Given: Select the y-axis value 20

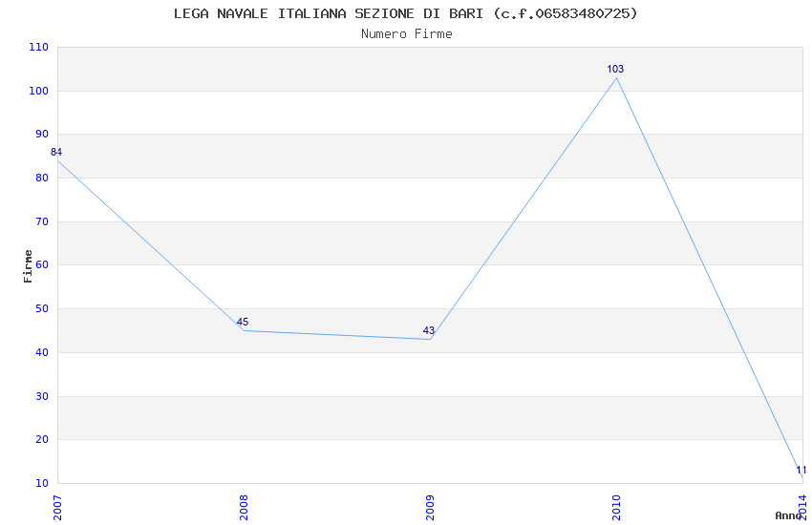Looking at the screenshot, I should pyautogui.click(x=42, y=440).
